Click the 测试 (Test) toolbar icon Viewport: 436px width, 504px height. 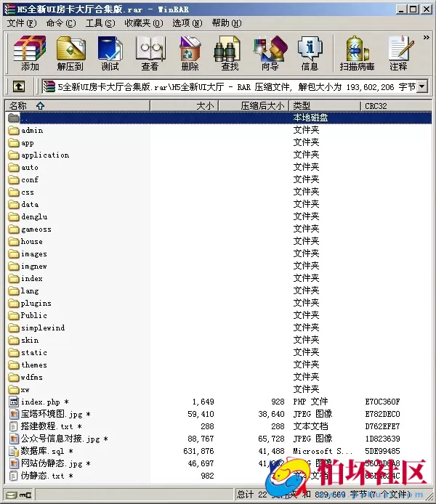click(110, 53)
